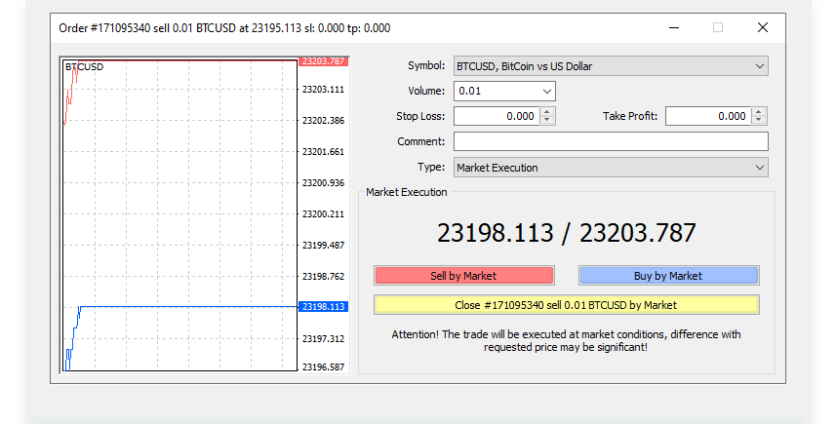Increase Stop Loss with the up arrow
Viewport: 836px width, 424px height.
point(547,113)
